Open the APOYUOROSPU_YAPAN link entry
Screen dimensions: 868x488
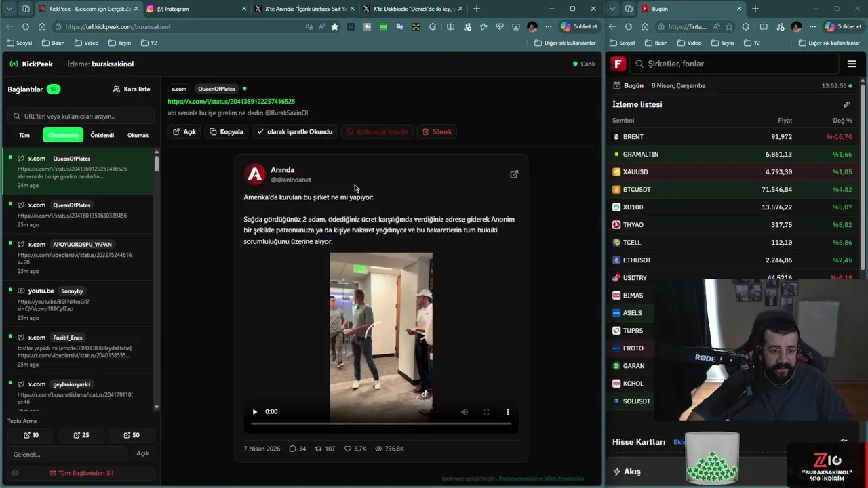(x=77, y=258)
